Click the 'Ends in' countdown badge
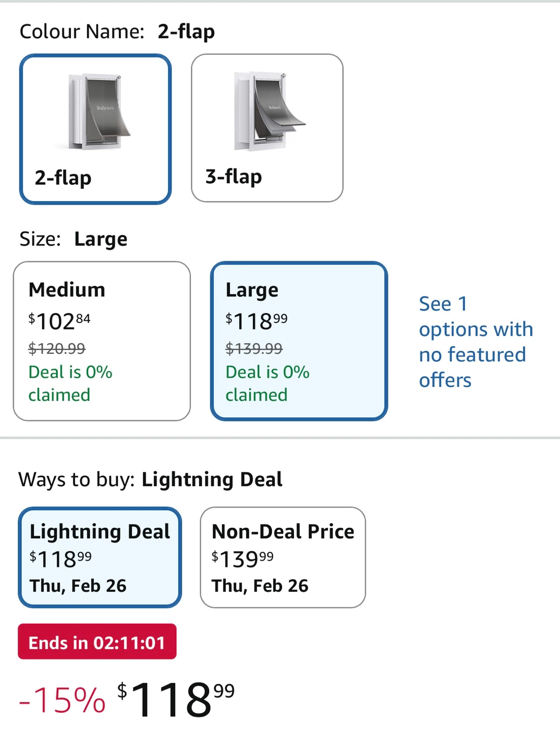Viewport: 560px width, 731px height. coord(97,642)
